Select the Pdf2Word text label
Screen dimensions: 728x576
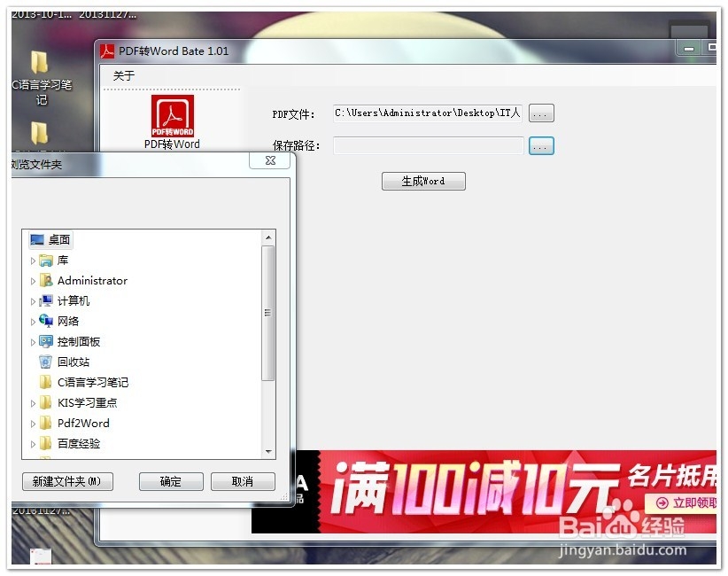pyautogui.click(x=83, y=424)
